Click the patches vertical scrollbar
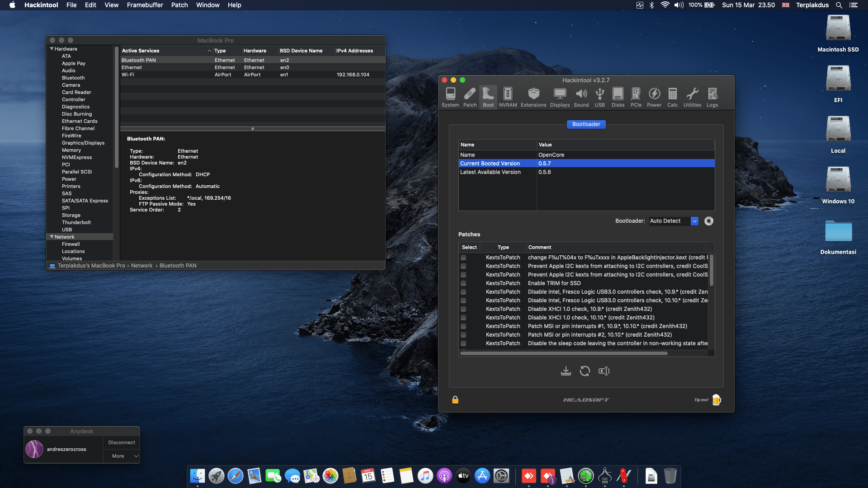 coord(711,270)
